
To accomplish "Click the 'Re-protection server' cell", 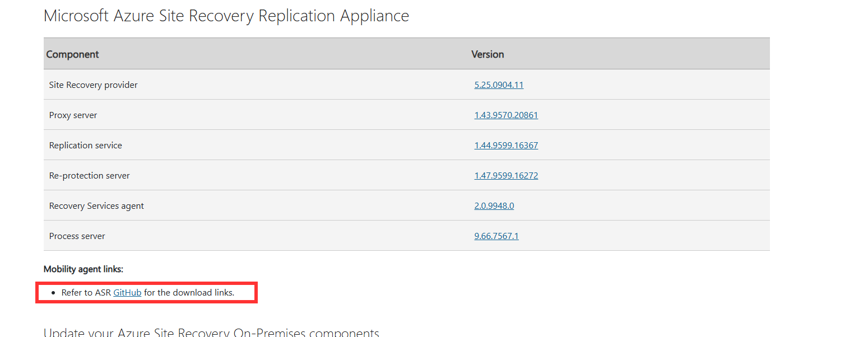I will (x=257, y=175).
